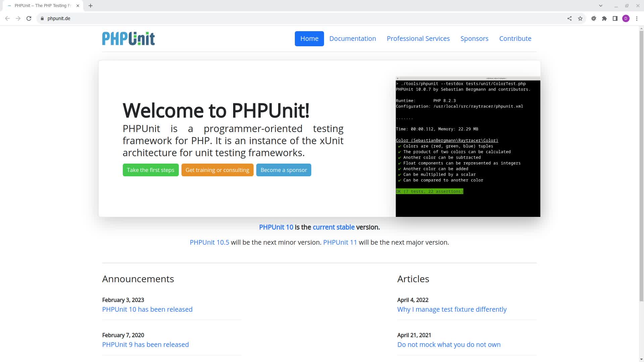
Task: Open PHPUnit 10 has been released link
Action: click(147, 309)
